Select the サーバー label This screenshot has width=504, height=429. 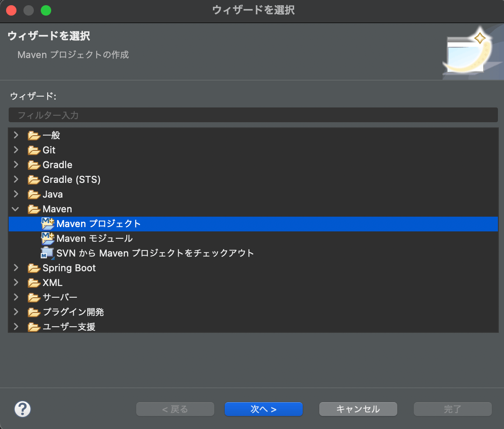pyautogui.click(x=60, y=298)
